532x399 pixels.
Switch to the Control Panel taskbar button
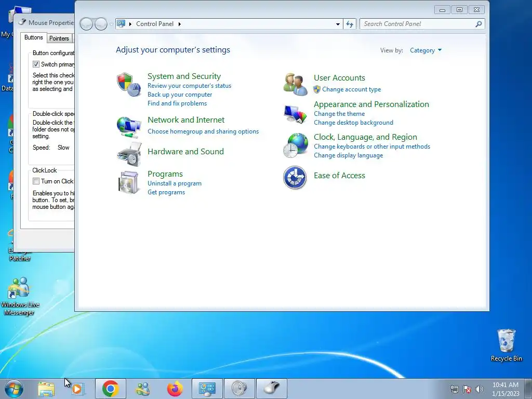point(207,389)
